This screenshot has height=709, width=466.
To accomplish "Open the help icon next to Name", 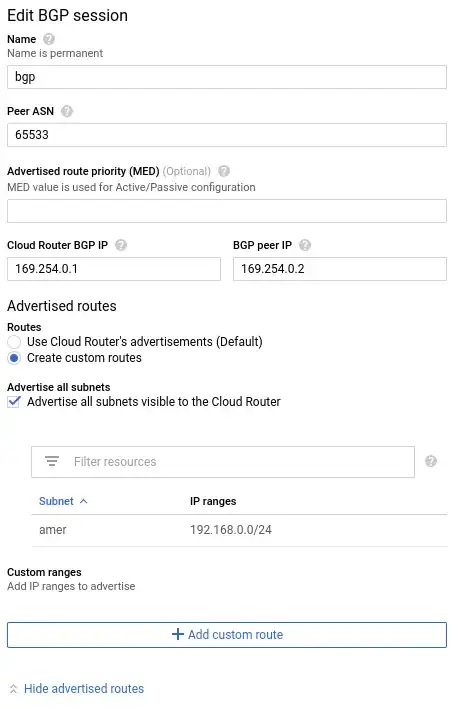I will coord(49,39).
